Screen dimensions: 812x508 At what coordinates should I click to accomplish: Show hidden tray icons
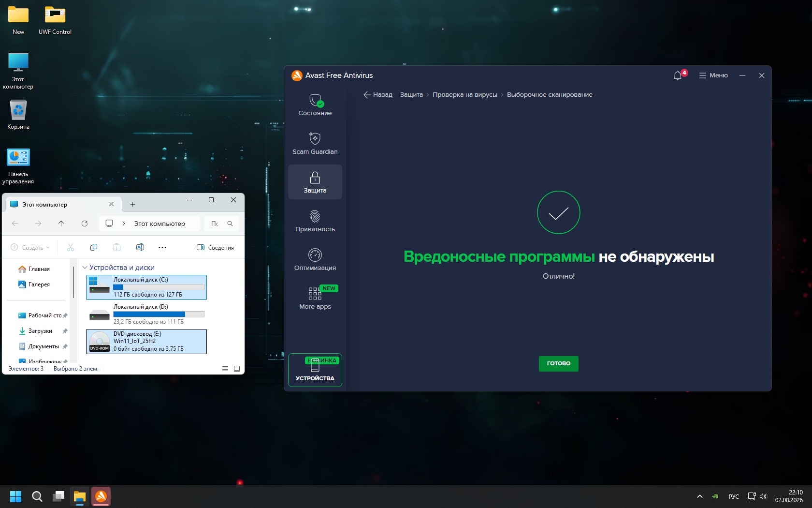tap(699, 496)
